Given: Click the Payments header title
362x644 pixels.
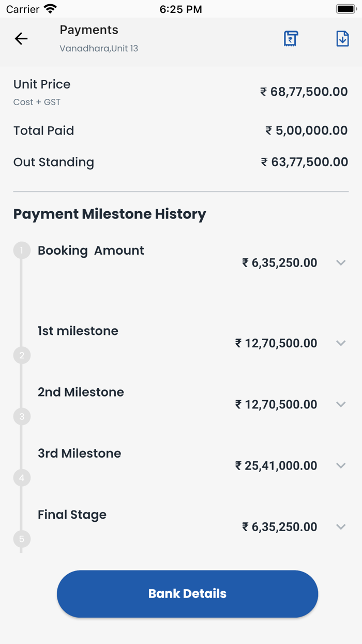Looking at the screenshot, I should point(88,30).
